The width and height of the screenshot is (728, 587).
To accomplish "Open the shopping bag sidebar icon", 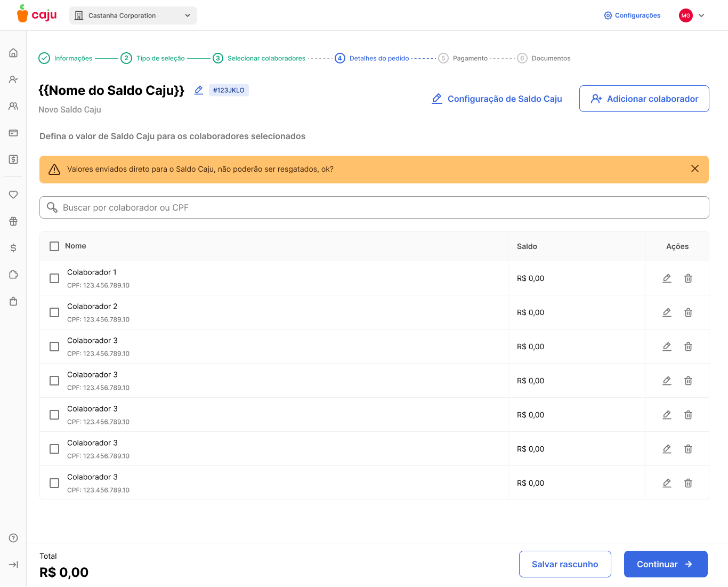I will 13,301.
